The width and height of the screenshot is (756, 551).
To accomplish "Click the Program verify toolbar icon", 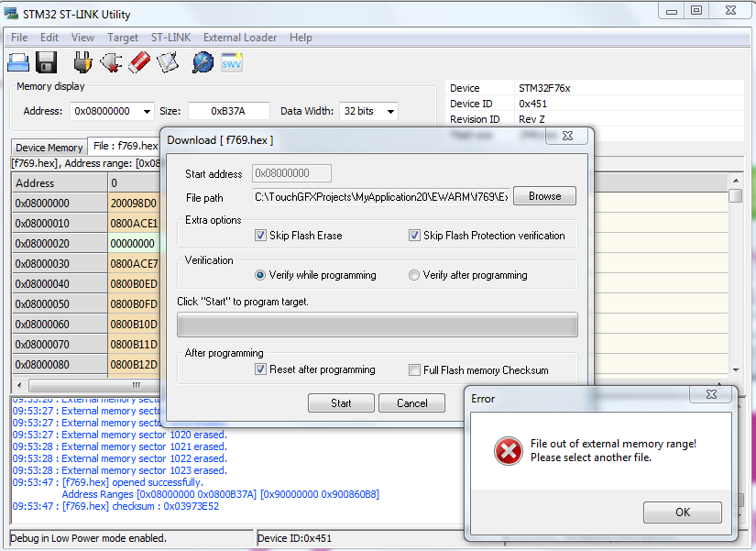I will click(x=168, y=62).
